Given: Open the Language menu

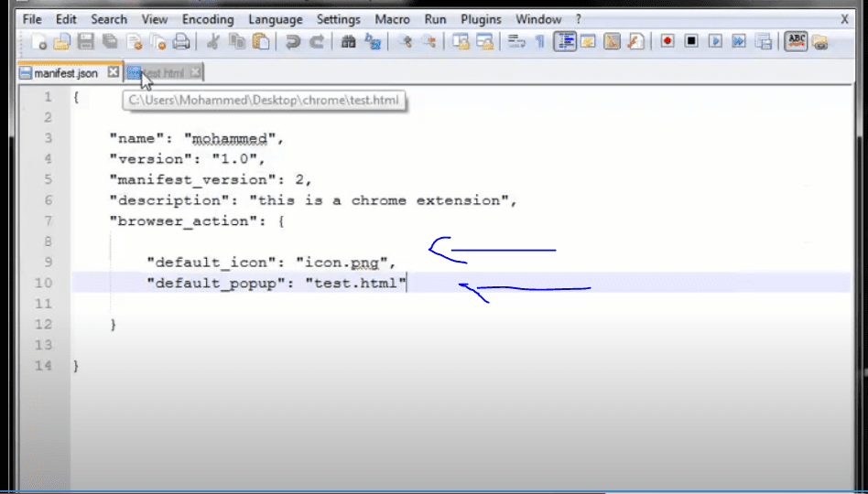Looking at the screenshot, I should pyautogui.click(x=276, y=19).
